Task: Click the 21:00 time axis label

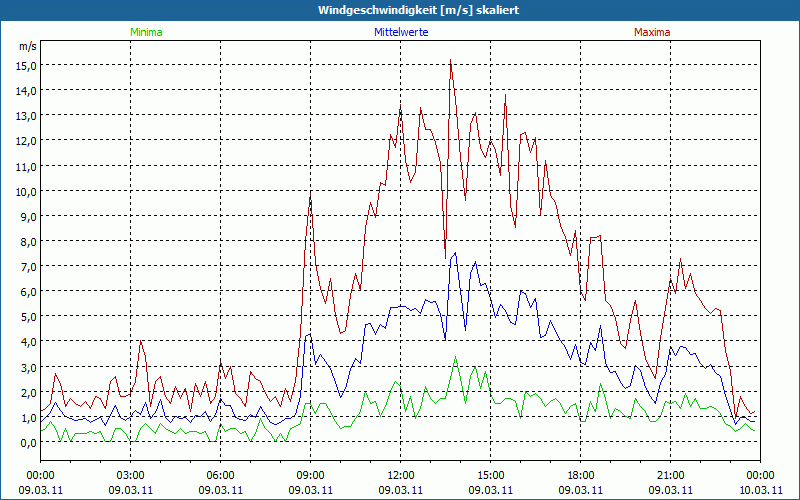Action: point(670,476)
